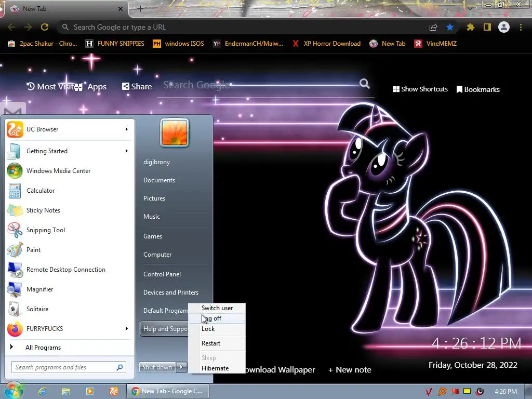This screenshot has height=399, width=532.
Task: Open the FUNNY SNIPPIES bookmark
Action: tap(115, 44)
